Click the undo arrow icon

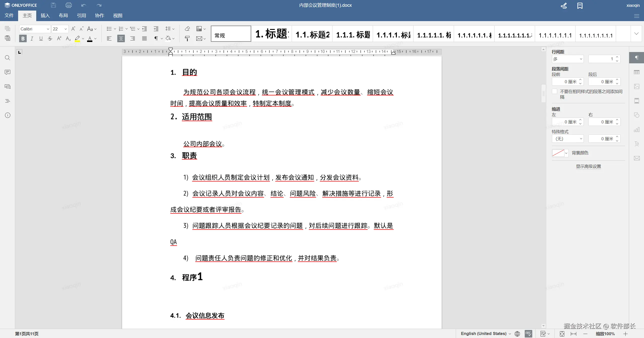pyautogui.click(x=84, y=5)
